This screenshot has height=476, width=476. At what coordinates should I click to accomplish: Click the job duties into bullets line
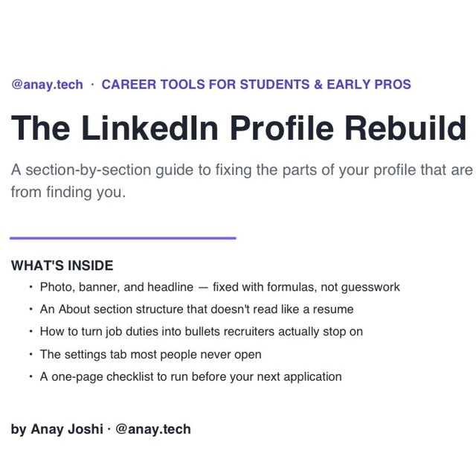coord(202,332)
